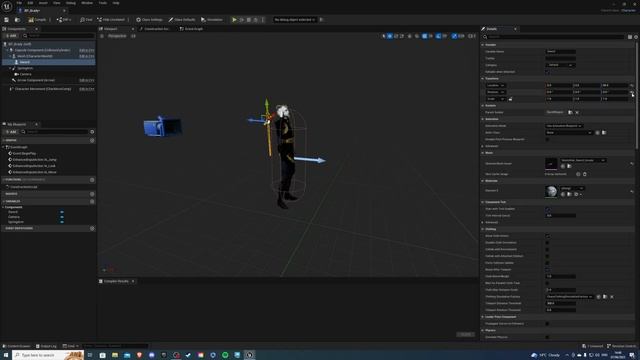
Task: Click Add in the My Blueprint panel
Action: point(11,132)
